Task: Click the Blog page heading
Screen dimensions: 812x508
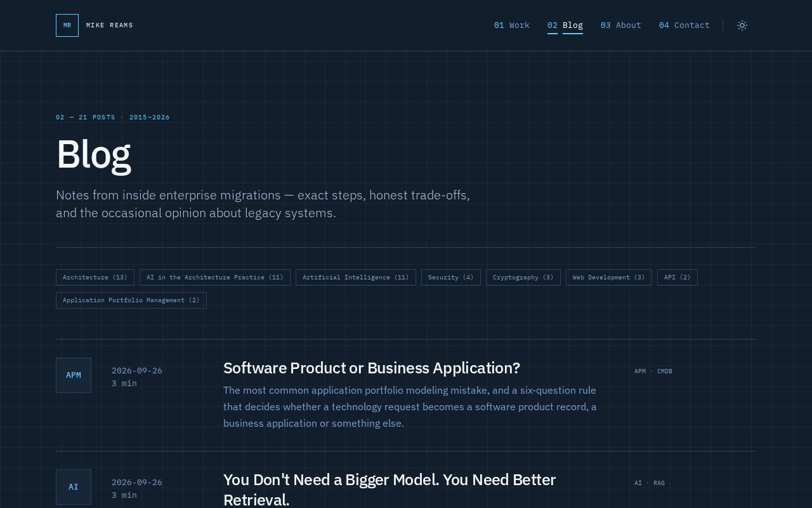Action: (x=94, y=154)
